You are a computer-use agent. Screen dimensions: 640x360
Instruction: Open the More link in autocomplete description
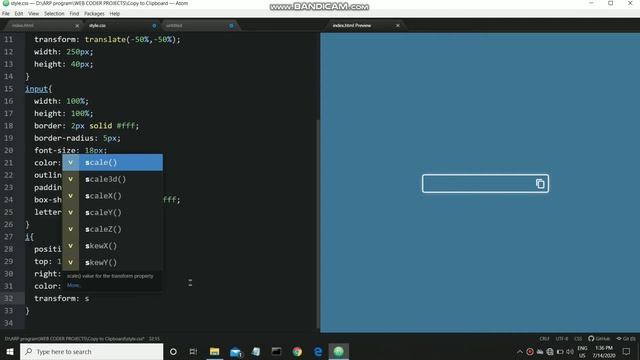[73, 285]
